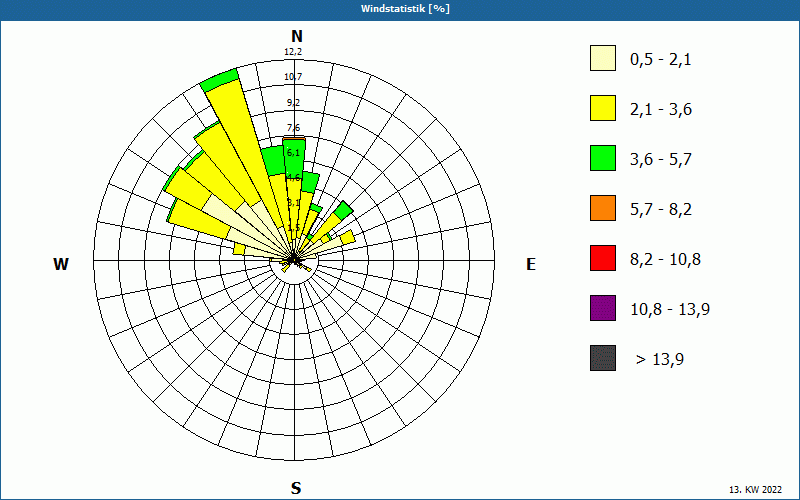Click the S compass label

296,489
